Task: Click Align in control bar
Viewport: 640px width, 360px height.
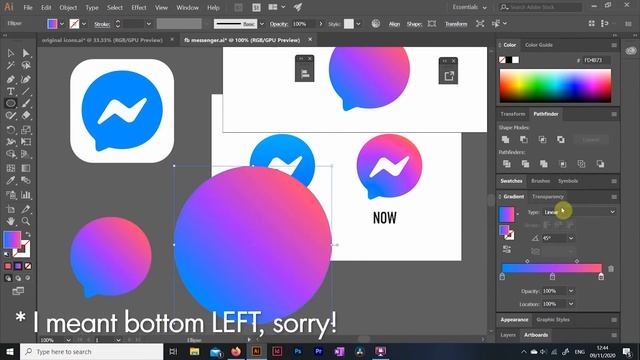Action: (394, 24)
